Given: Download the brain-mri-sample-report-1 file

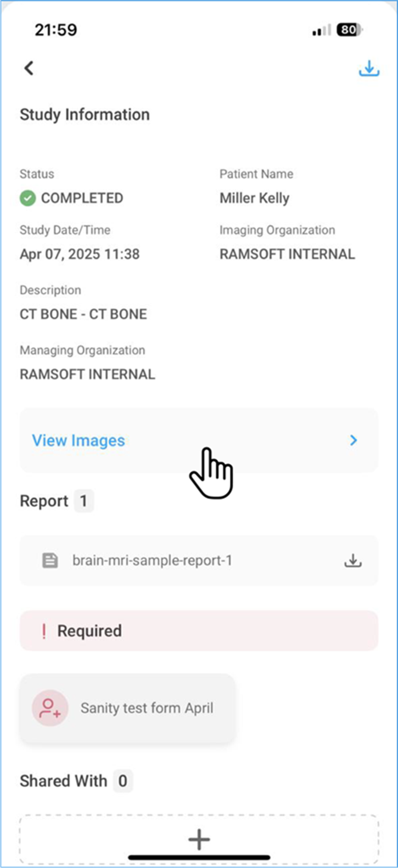Looking at the screenshot, I should pyautogui.click(x=353, y=560).
